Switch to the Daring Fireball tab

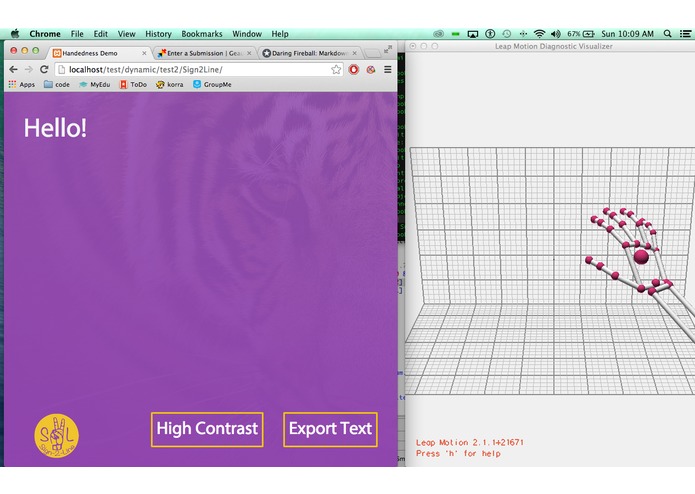click(x=309, y=53)
